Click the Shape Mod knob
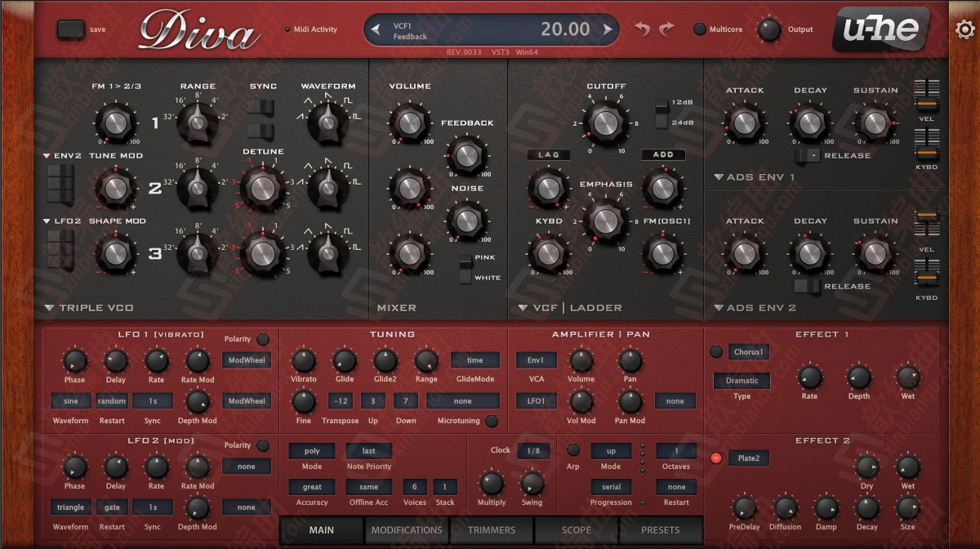Viewport: 980px width, 549px height. coord(115,253)
